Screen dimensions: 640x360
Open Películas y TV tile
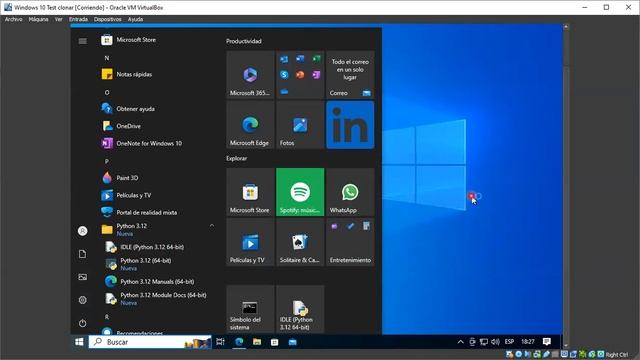[x=250, y=242]
